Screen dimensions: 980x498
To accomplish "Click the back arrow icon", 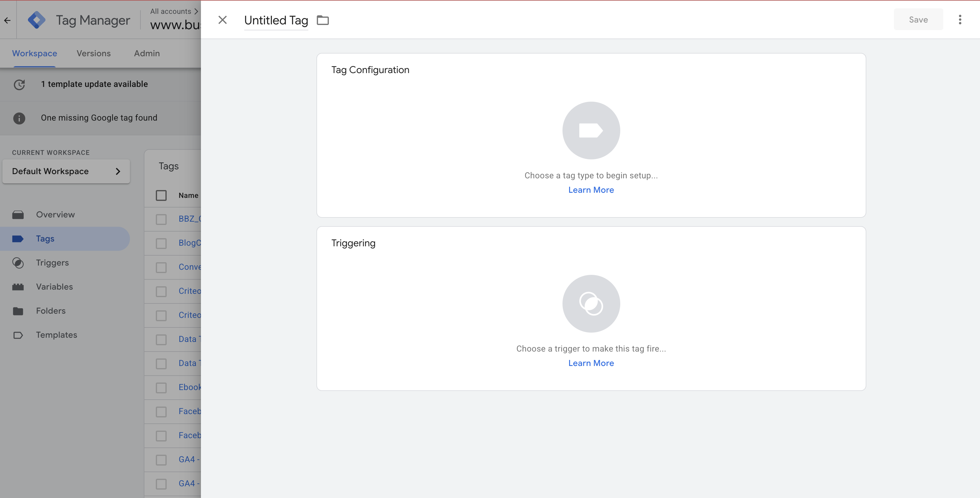I will click(8, 20).
